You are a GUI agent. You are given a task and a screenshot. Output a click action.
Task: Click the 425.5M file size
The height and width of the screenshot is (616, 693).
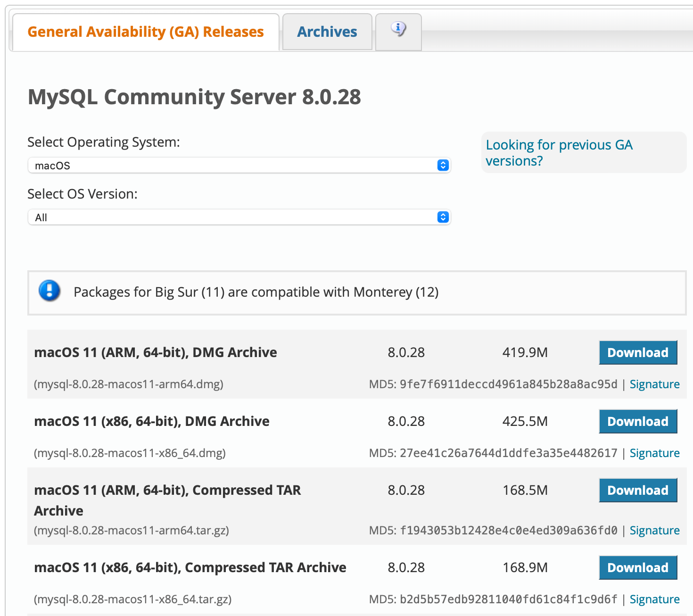pos(525,422)
